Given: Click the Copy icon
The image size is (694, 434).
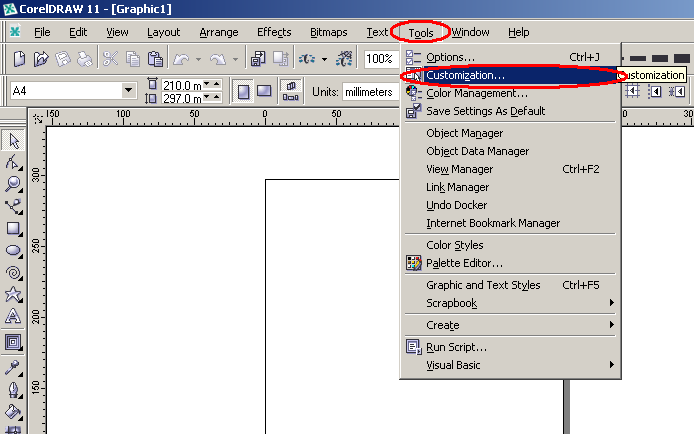Looking at the screenshot, I should [133, 58].
